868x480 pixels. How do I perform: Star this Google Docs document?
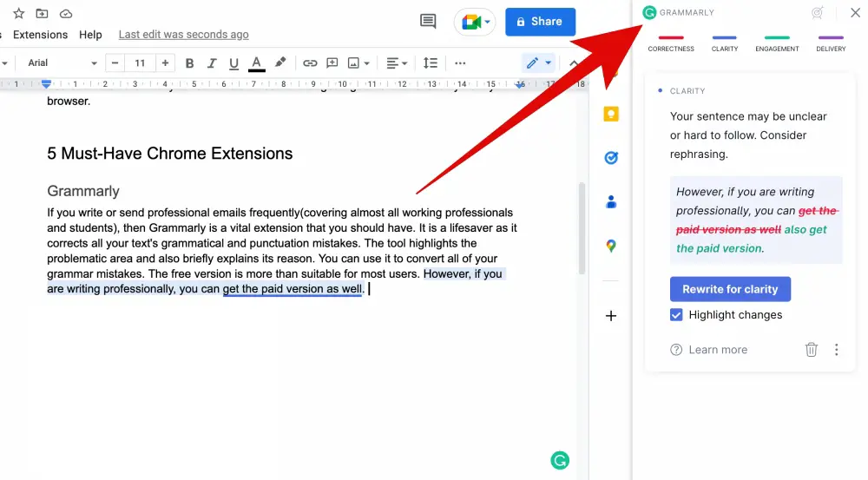[x=19, y=13]
